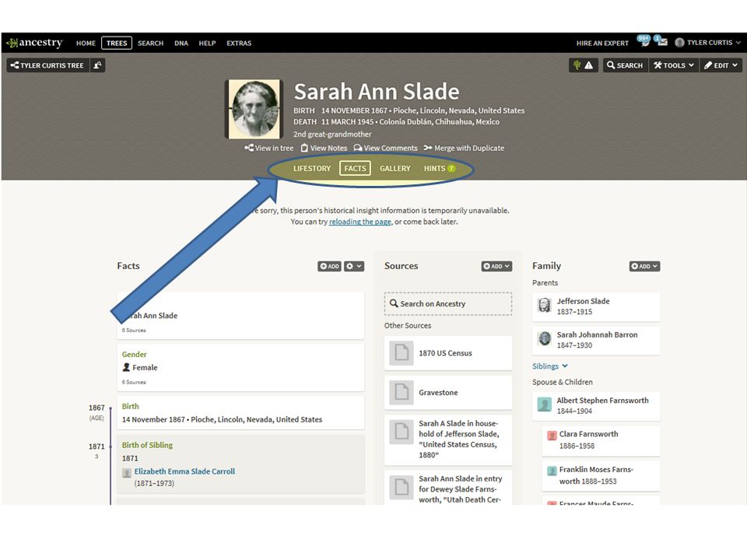
Task: Click View Notes link
Action: tap(324, 148)
